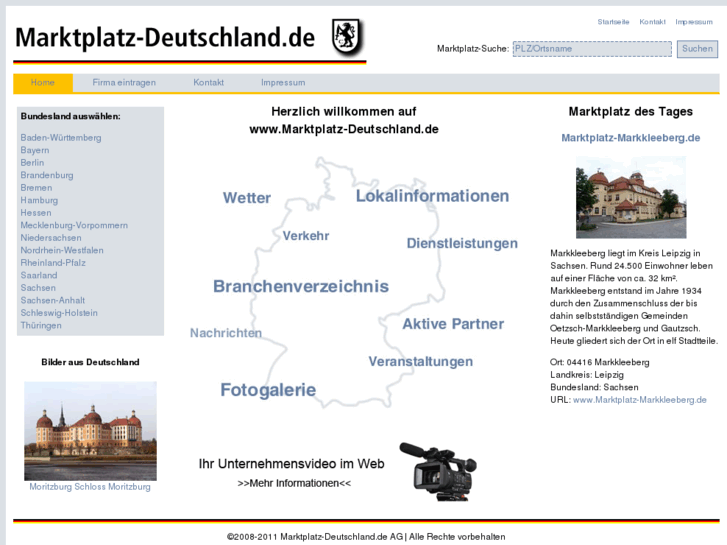Open the Fotogalerie link
The image size is (727, 545).
coord(268,390)
